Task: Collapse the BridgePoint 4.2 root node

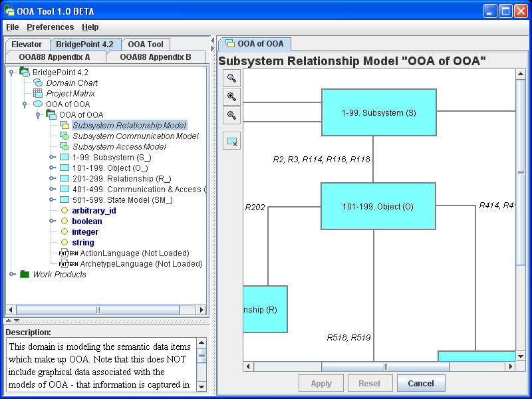Action: tap(11, 72)
